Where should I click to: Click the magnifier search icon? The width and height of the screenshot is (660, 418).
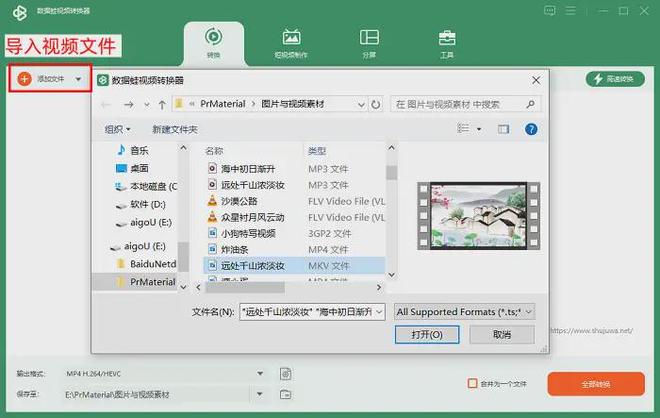531,104
